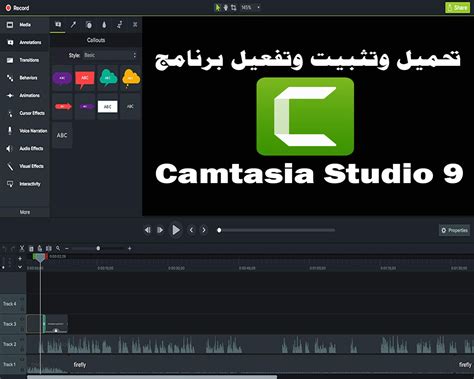
Task: Open the Style Basic dropdown
Action: [110, 55]
